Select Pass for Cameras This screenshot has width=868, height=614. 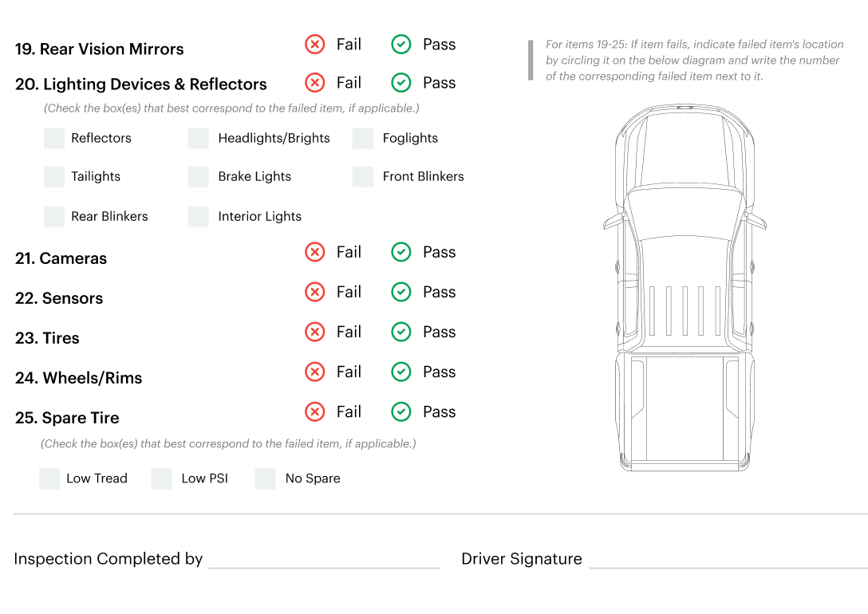coord(400,252)
